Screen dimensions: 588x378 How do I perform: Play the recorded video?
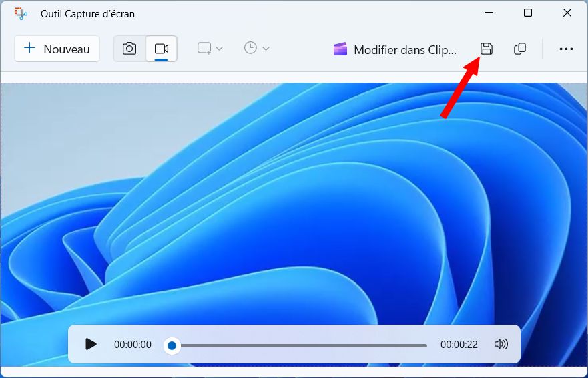tap(91, 344)
